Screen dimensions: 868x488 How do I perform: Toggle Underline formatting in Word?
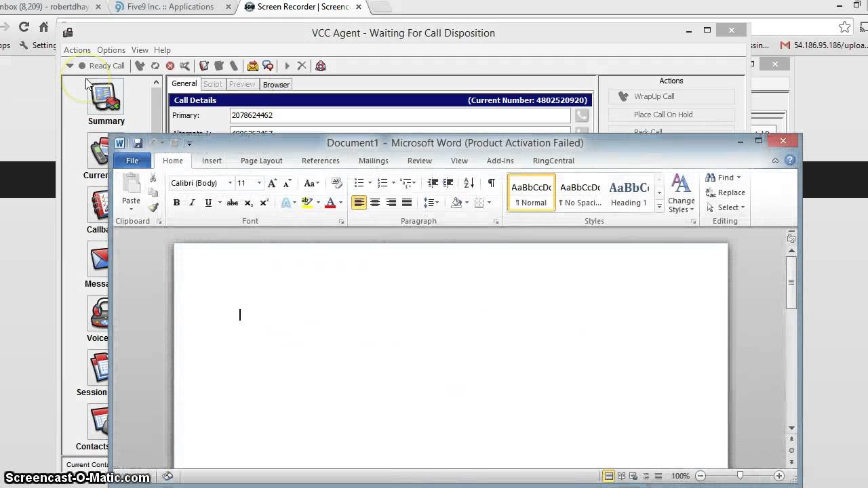[x=208, y=203]
